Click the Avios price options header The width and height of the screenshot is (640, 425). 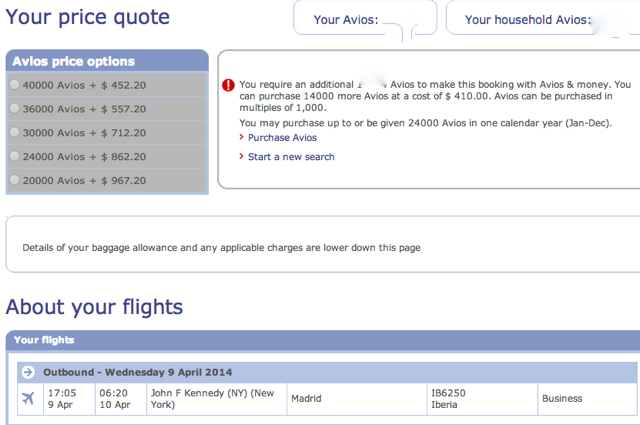107,61
